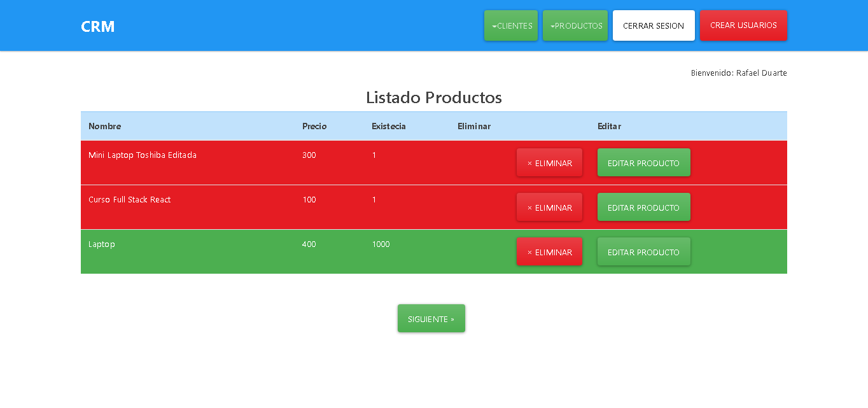Go to next page with SIGUIENTE
The image size is (868, 408).
point(431,318)
